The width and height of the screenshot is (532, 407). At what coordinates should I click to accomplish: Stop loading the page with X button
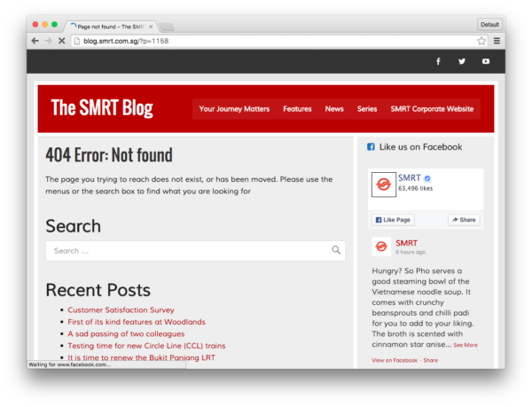(x=61, y=41)
